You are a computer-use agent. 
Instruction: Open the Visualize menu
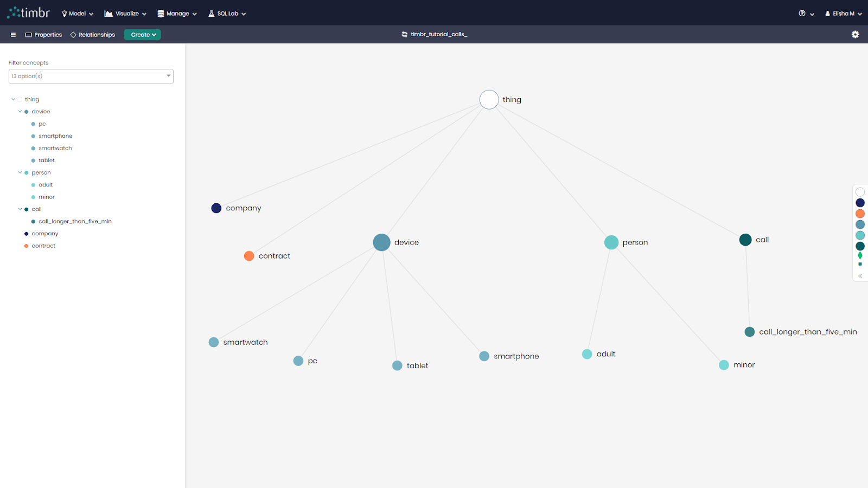(x=125, y=14)
